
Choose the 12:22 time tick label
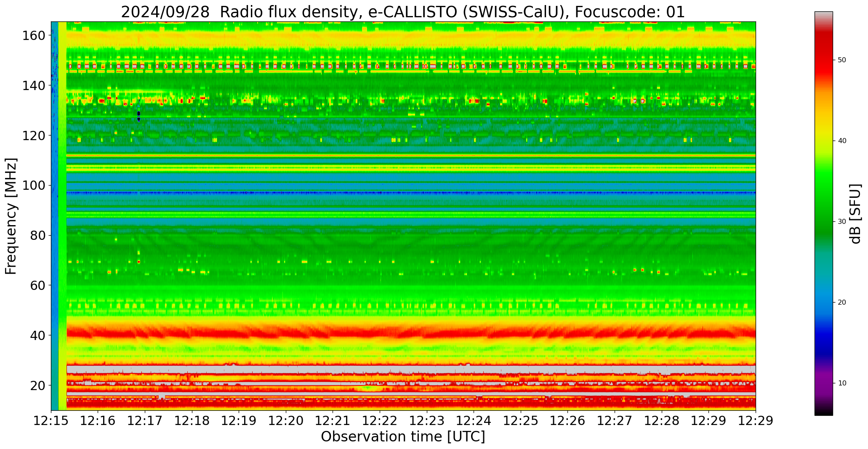pos(380,421)
